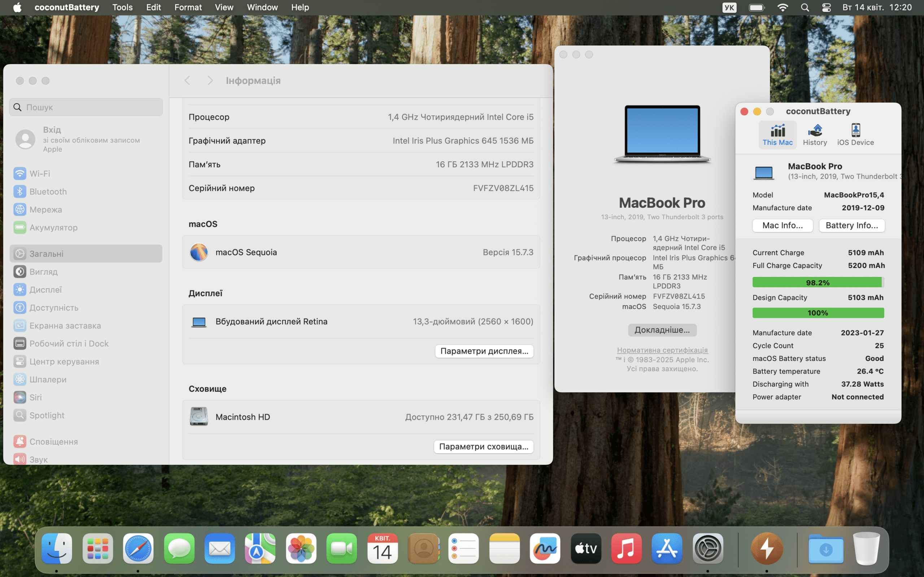Screen dimensions: 924x577
Task: Click the Докладніше... button
Action: tap(662, 330)
